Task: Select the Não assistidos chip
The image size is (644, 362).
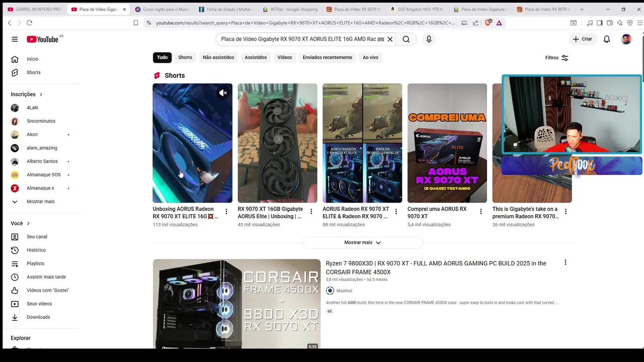Action: (218, 57)
